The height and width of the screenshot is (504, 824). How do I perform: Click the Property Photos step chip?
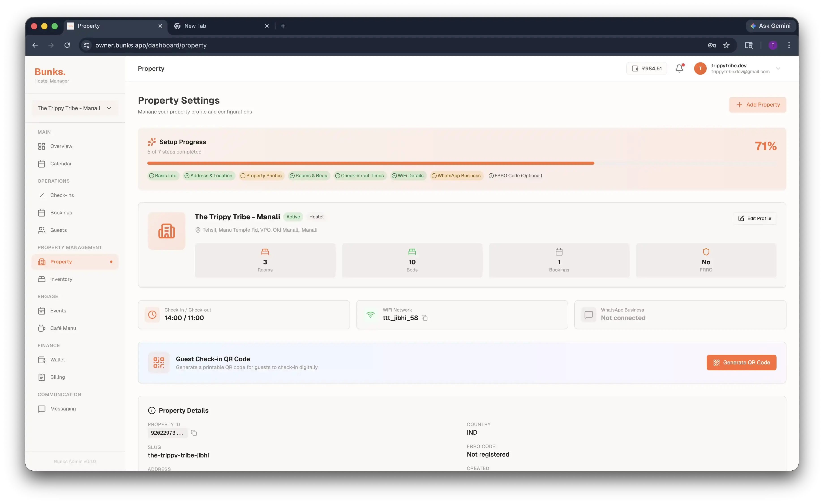261,176
